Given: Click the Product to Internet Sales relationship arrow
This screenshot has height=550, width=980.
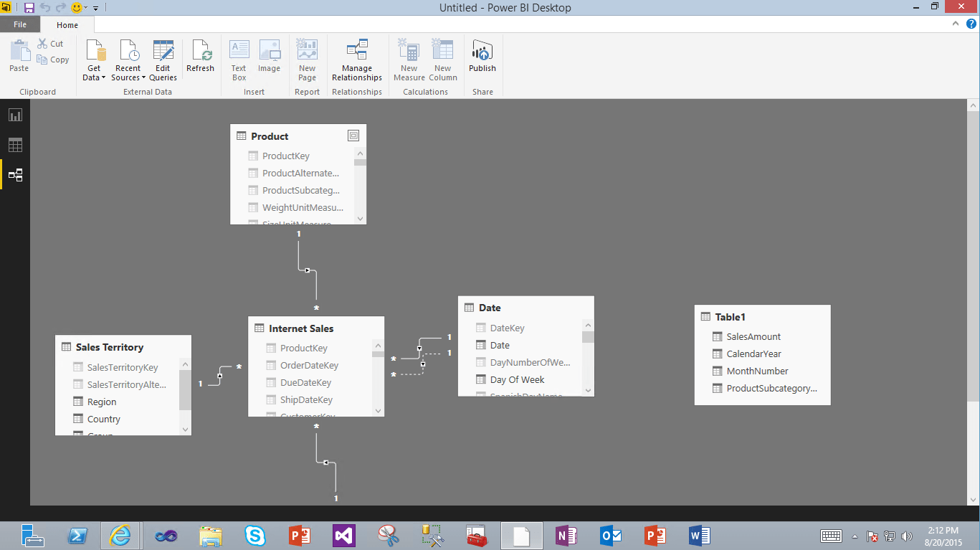Looking at the screenshot, I should [308, 270].
